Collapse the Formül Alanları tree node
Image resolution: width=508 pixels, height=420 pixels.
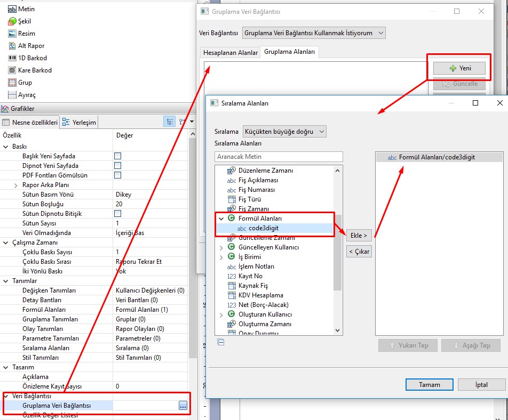click(221, 219)
